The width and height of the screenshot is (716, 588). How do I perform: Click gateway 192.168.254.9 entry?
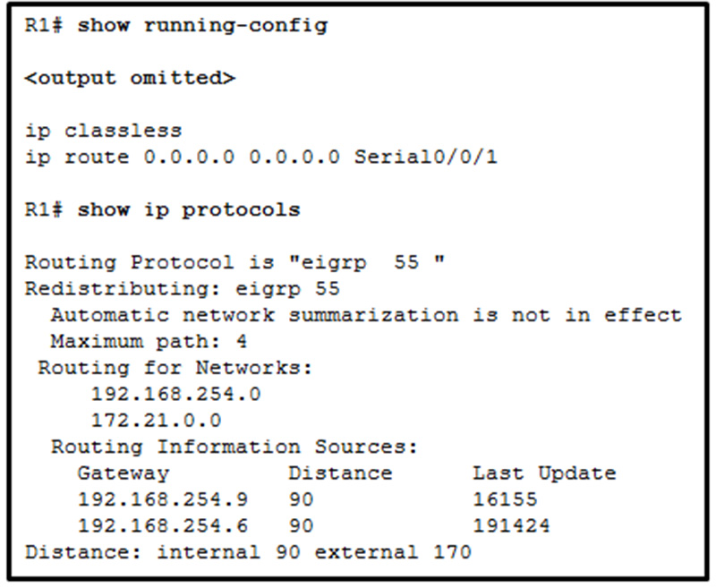point(163,499)
